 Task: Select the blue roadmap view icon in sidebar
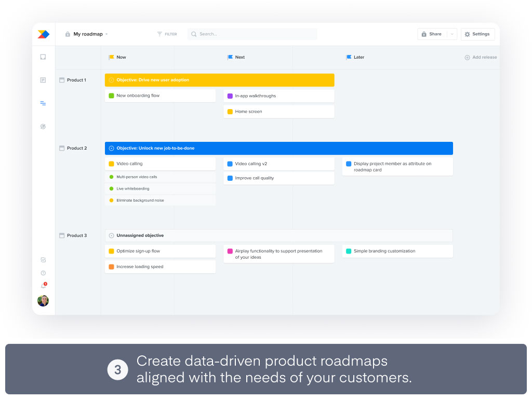click(43, 103)
